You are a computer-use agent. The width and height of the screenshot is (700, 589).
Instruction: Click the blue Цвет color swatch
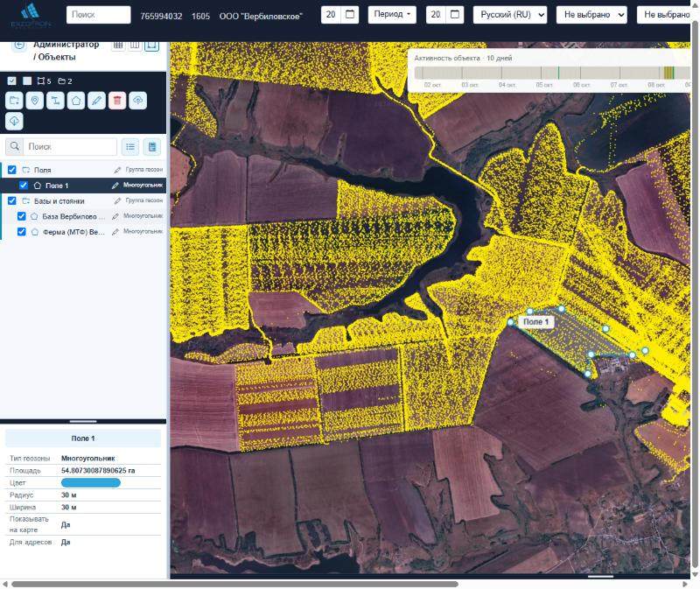pos(91,483)
